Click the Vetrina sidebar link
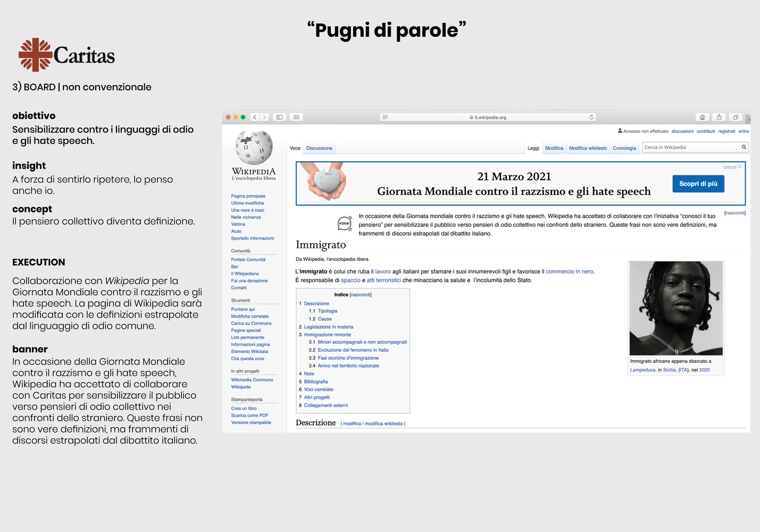Screen dimensions: 760x532 click(x=238, y=224)
